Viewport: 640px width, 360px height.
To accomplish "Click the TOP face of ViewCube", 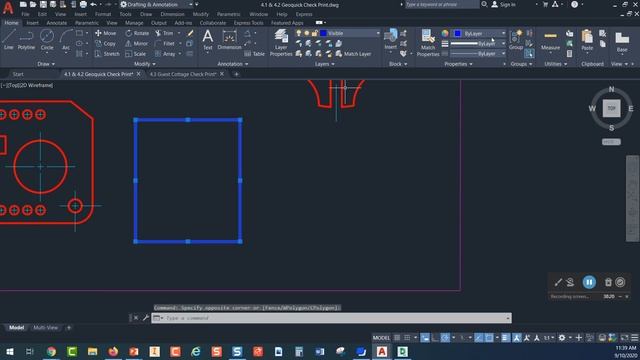I will (611, 108).
